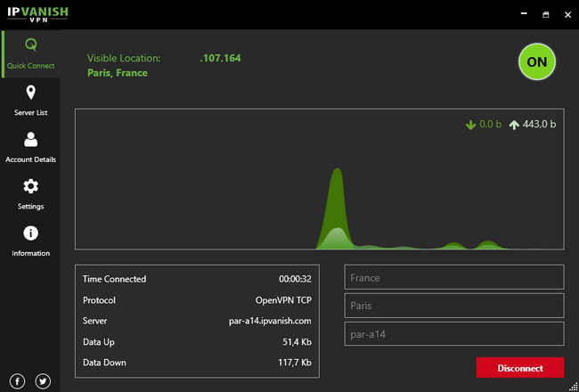This screenshot has height=392, width=579.
Task: Click the Data Up value 51,4 Kb
Action: [297, 342]
